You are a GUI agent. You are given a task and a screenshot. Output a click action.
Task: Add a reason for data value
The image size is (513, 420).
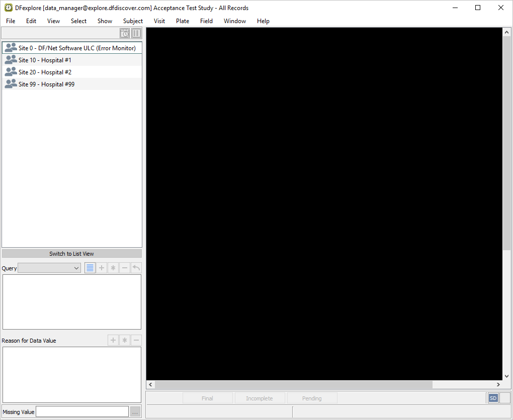113,341
